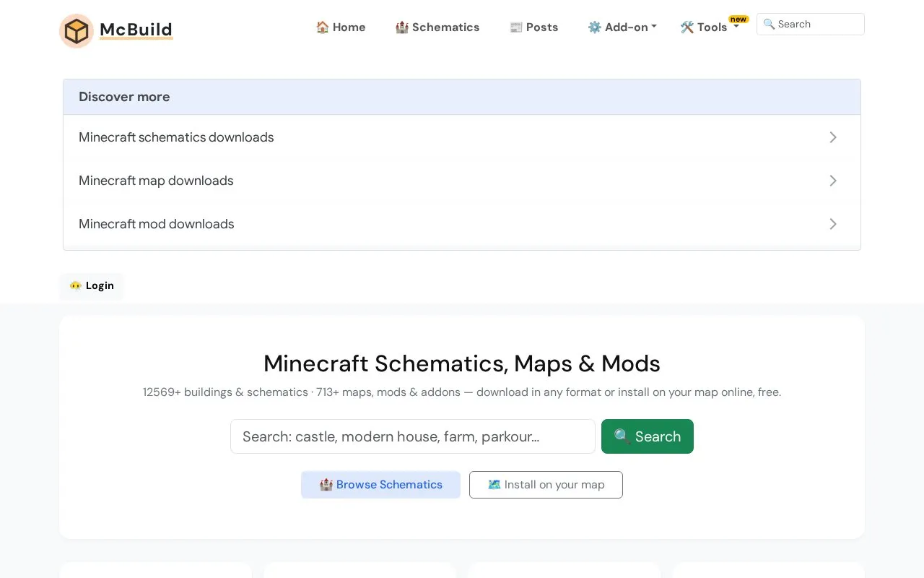Click chevron beside Minecraft schematics downloads
The width and height of the screenshot is (924, 578).
pyautogui.click(x=833, y=137)
